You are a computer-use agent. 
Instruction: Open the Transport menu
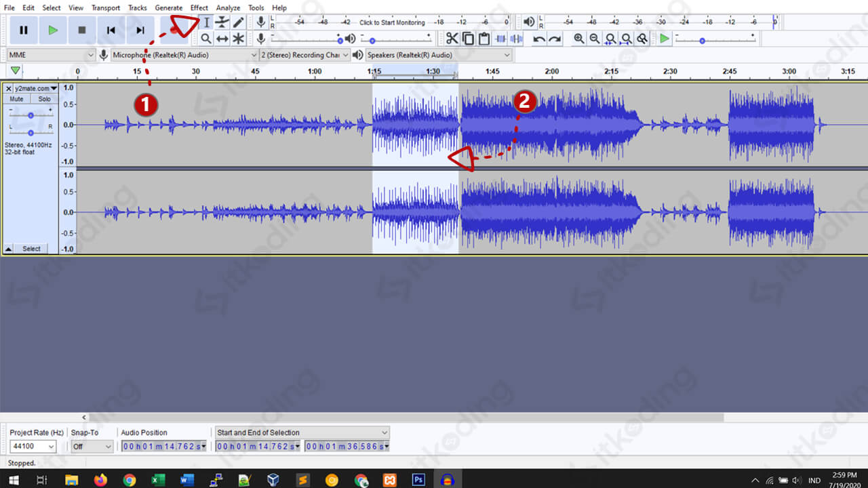(106, 7)
